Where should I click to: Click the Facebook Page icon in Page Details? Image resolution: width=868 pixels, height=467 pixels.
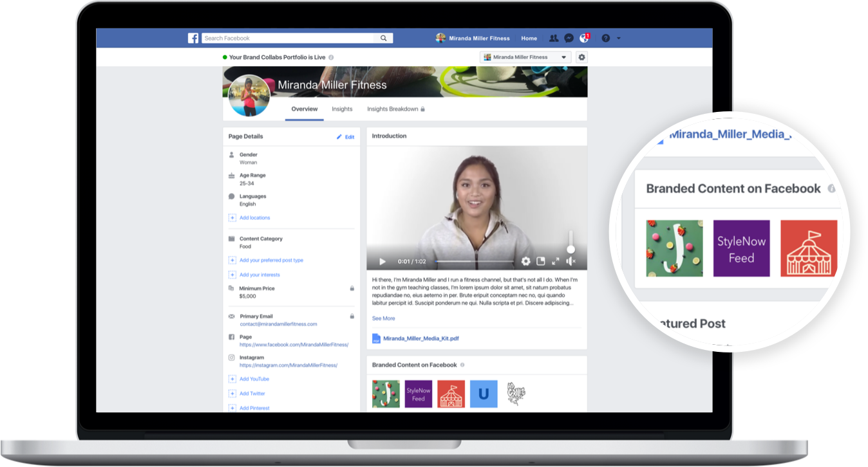tap(232, 337)
